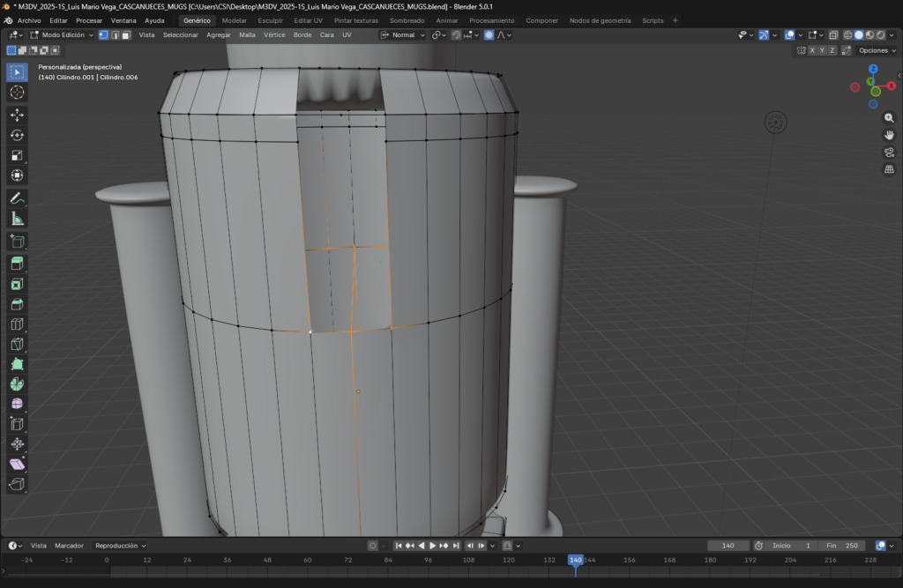Open the Marcador menu in timeline
The width and height of the screenshot is (903, 588).
coord(69,546)
